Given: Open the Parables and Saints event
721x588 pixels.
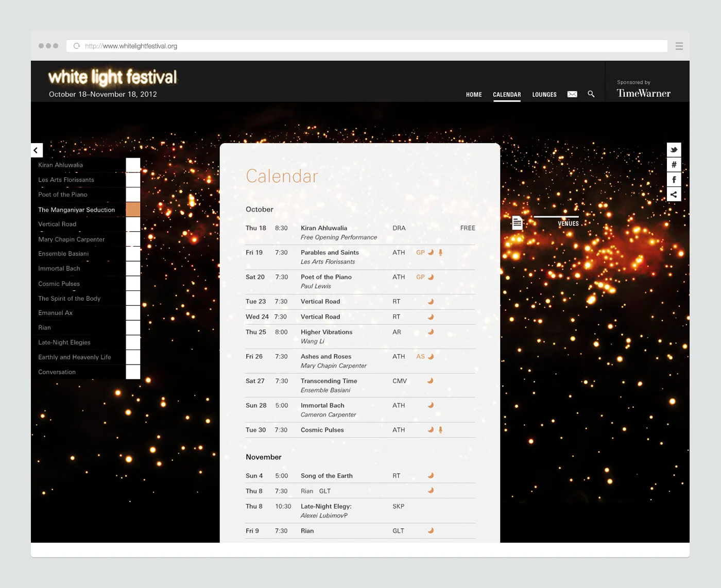Looking at the screenshot, I should (330, 252).
